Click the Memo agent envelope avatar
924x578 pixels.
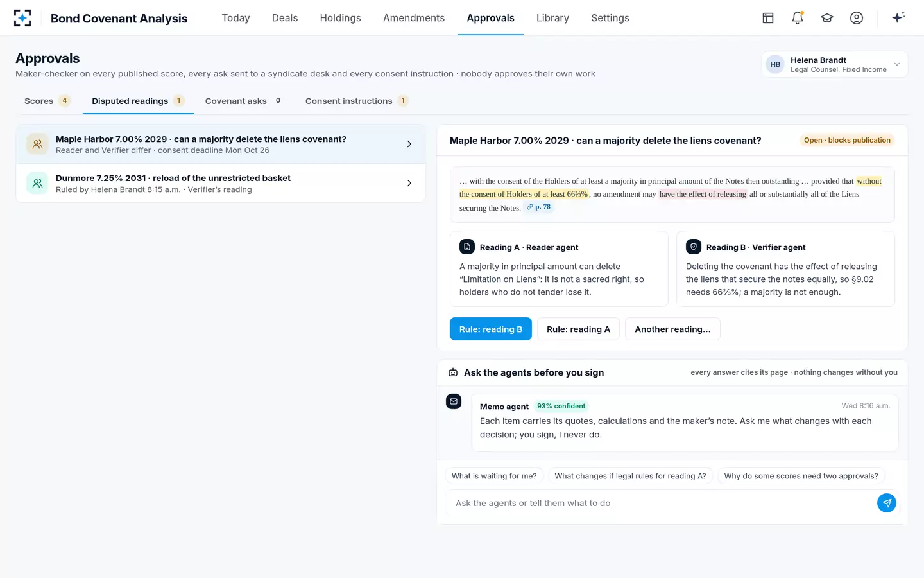pyautogui.click(x=454, y=401)
